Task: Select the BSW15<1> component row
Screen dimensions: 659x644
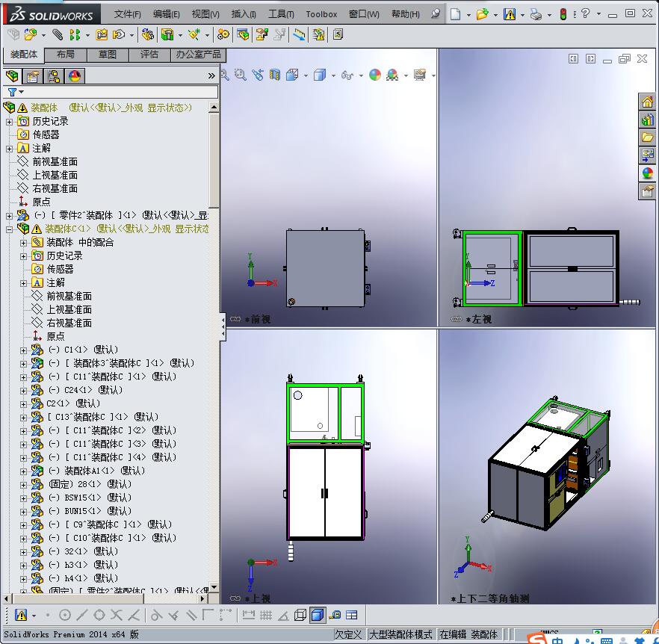Action: [x=90, y=498]
